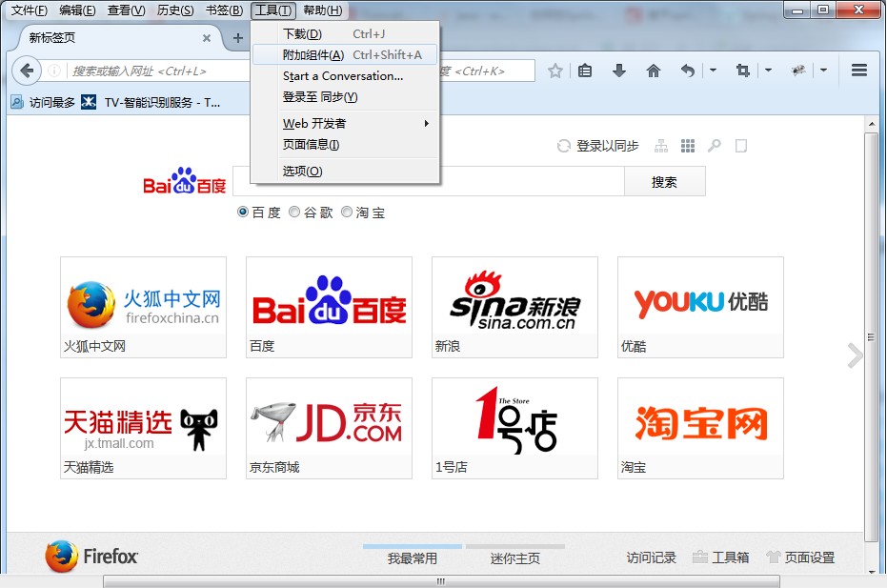Screen dimensions: 887x588
Task: Click the blank page square icon
Action: [x=741, y=146]
